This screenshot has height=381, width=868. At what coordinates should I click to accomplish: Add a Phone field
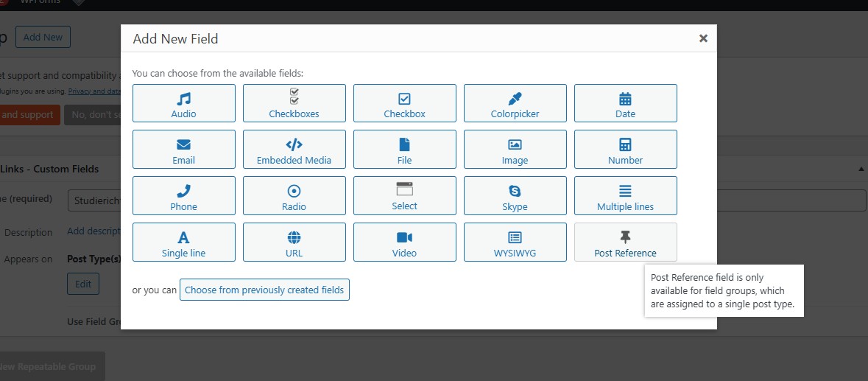(x=184, y=196)
